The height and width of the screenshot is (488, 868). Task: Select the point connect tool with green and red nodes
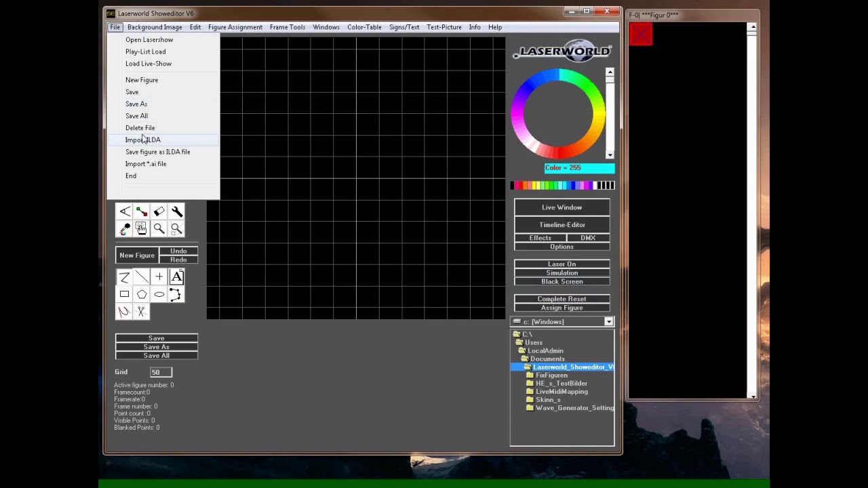pos(141,212)
